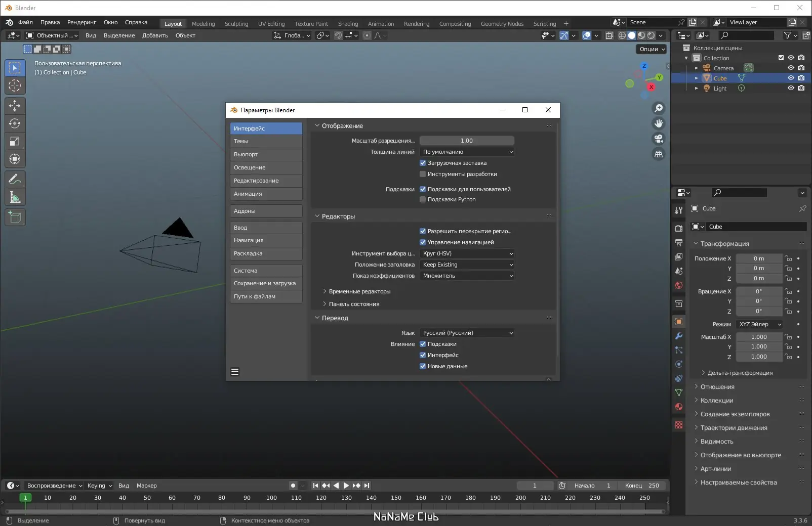Enable Python tooltips checkbox

pyautogui.click(x=423, y=199)
